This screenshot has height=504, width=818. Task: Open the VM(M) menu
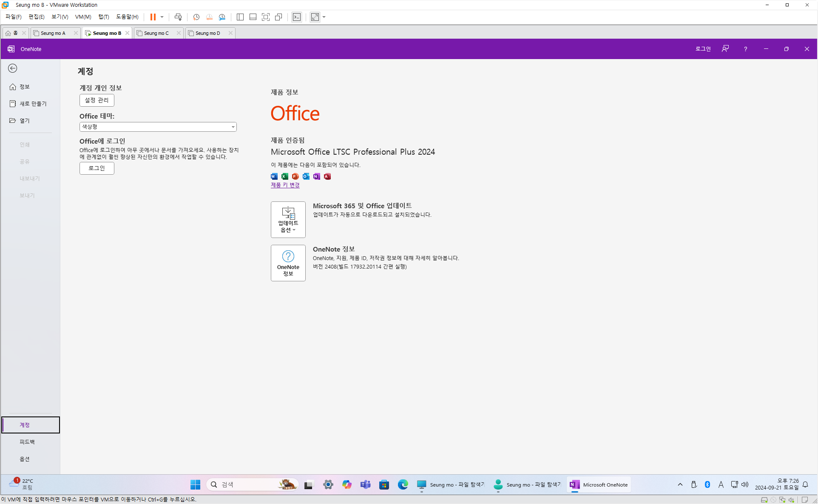pos(83,17)
